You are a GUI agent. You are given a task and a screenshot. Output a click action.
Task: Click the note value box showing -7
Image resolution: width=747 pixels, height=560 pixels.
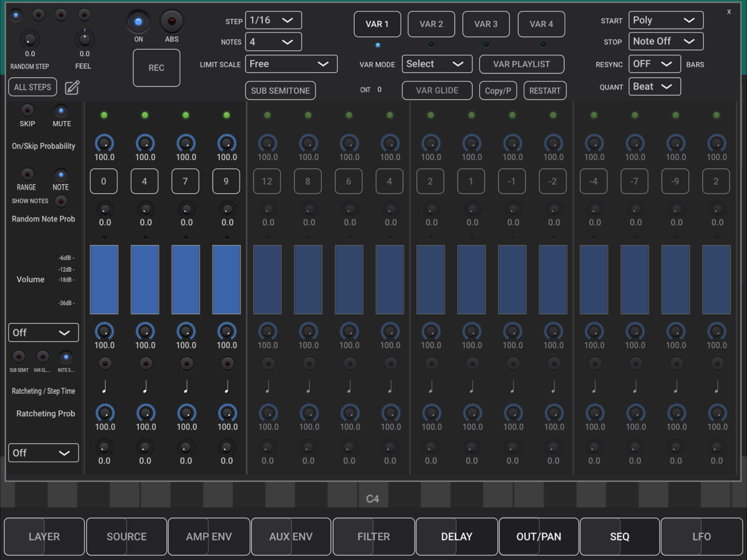coord(635,181)
